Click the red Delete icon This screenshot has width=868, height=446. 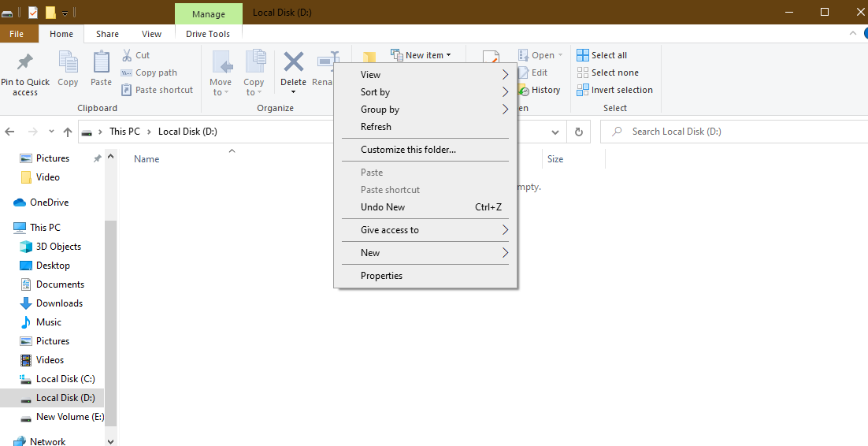click(x=293, y=62)
